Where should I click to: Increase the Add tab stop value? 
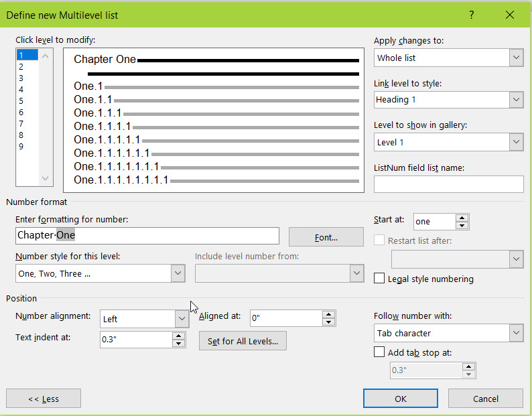pos(468,366)
